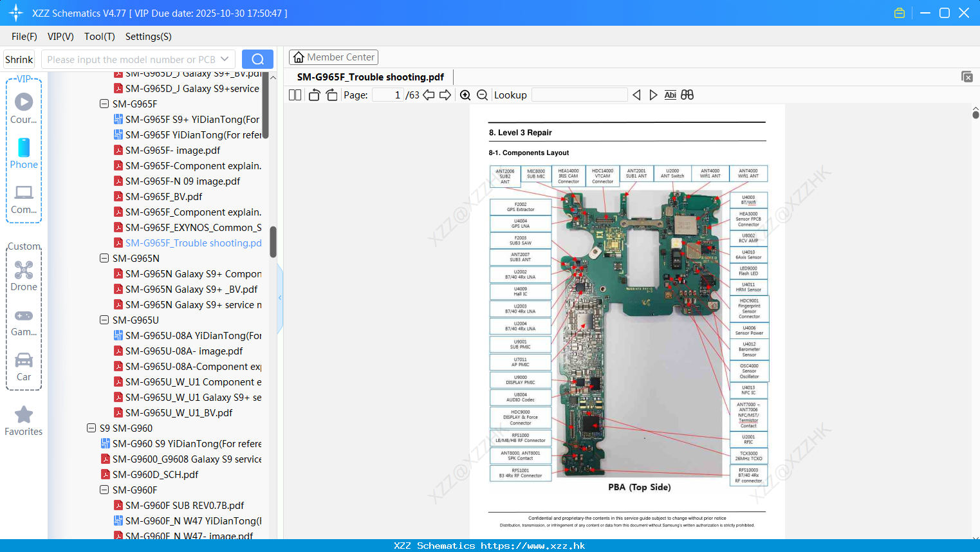Go to the next page arrow
Viewport: 980px width, 552px height.
coord(445,95)
